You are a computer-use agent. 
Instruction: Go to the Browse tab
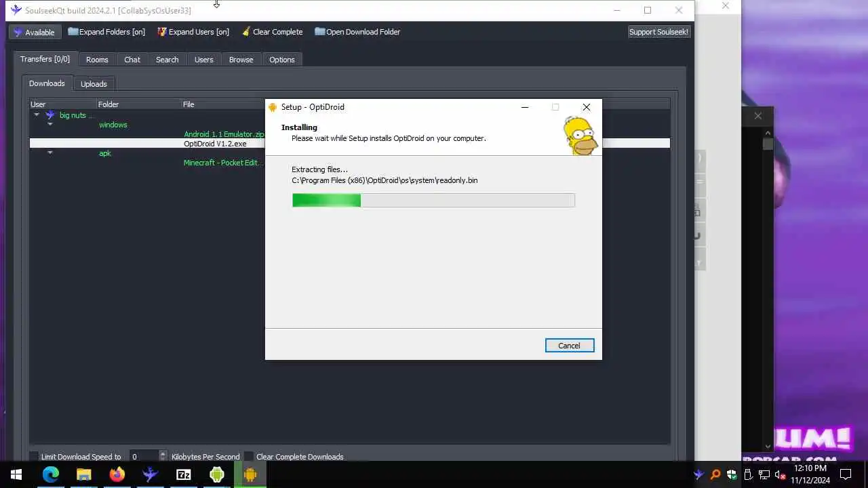[x=241, y=60]
